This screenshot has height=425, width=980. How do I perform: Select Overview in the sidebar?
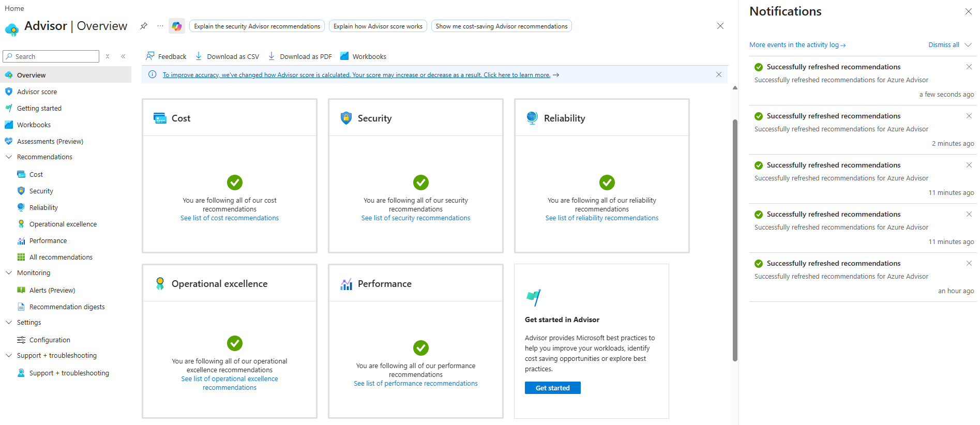click(66, 75)
